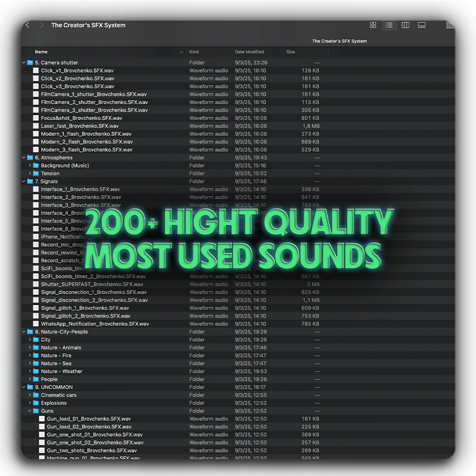Viewport: 476px width, 476px height.
Task: Click the Date Modified column header
Action: coord(249,52)
